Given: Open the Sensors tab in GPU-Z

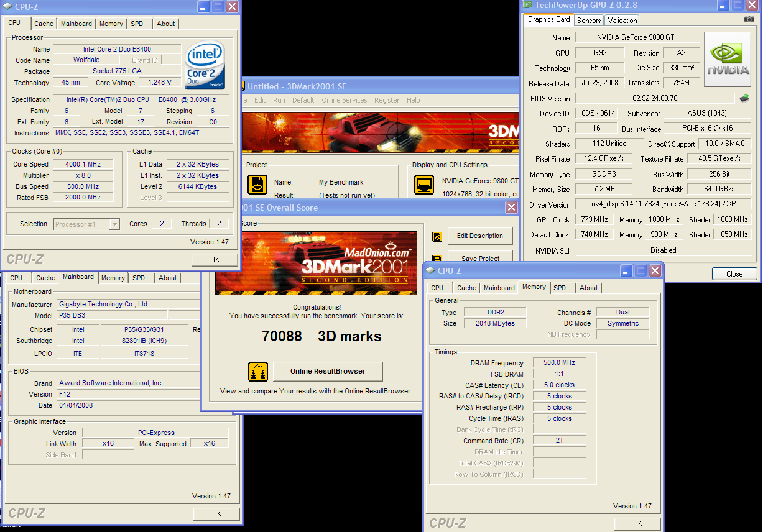Looking at the screenshot, I should click(x=589, y=21).
